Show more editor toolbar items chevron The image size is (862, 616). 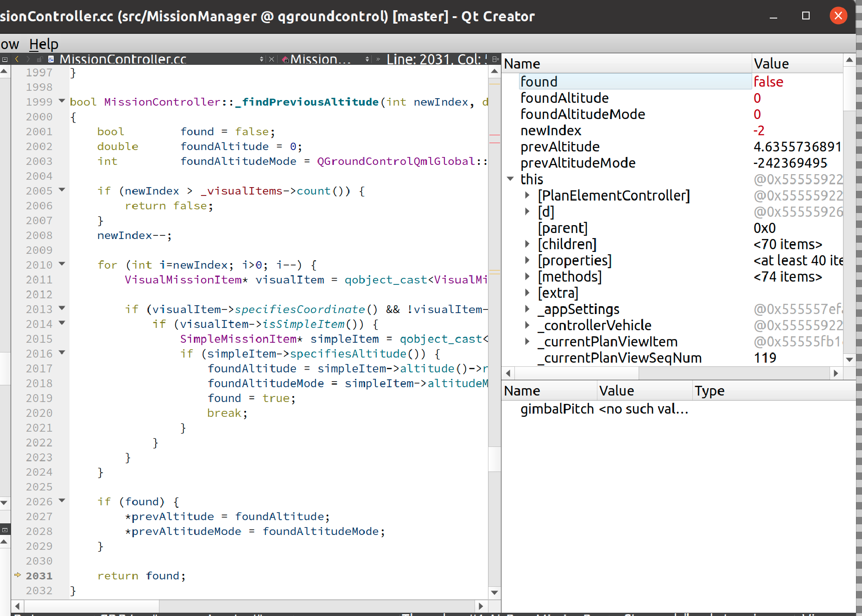coord(378,59)
